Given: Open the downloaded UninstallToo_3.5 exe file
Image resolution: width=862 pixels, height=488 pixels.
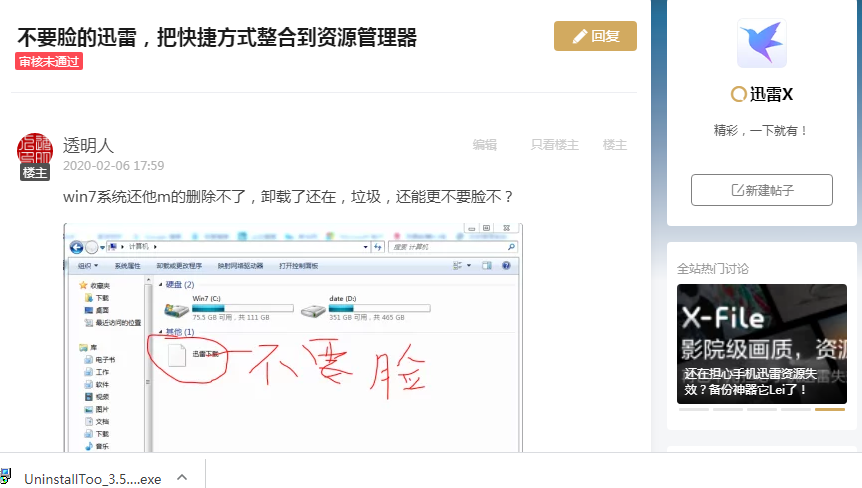Looking at the screenshot, I should coord(92,479).
